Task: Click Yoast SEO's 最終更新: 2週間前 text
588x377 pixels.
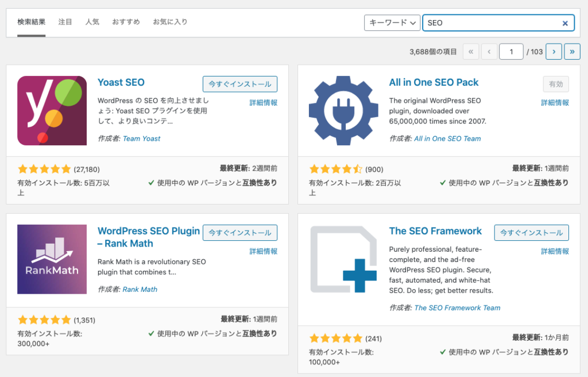Action: (x=249, y=168)
